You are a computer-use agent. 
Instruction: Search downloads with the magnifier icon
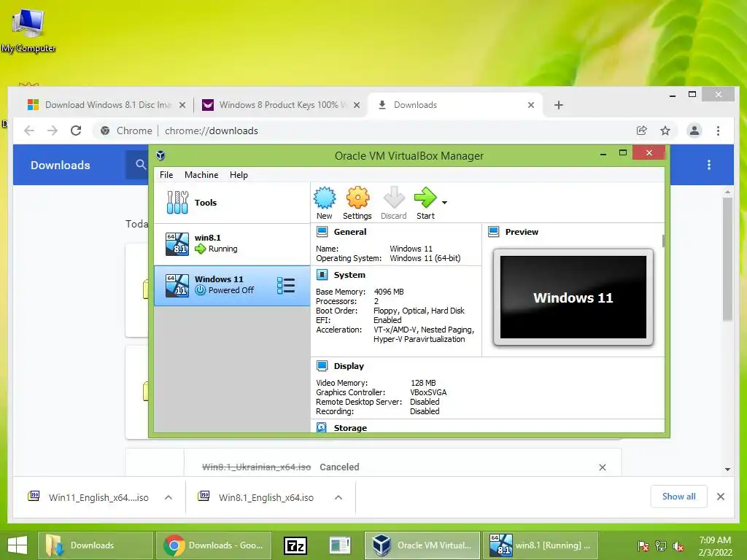coord(141,164)
